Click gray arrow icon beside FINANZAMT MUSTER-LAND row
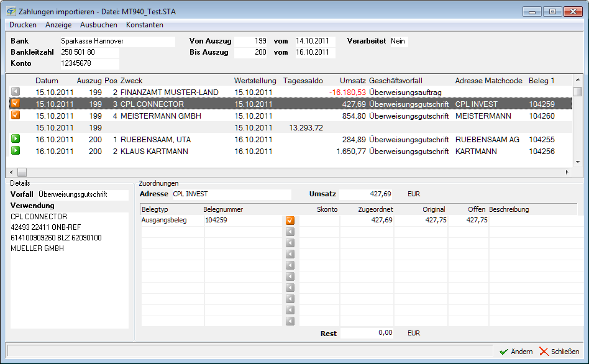Viewport: 589px width, 364px height. pos(16,92)
